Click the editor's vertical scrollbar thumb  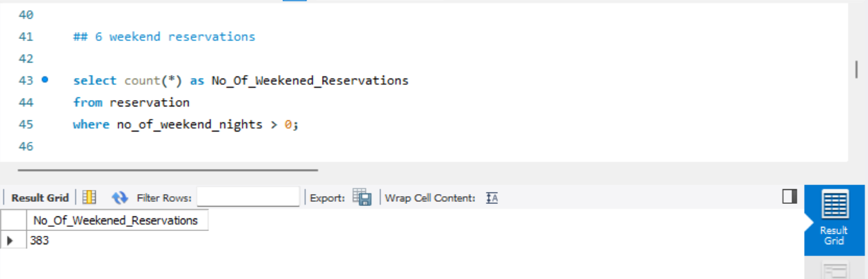coord(856,70)
